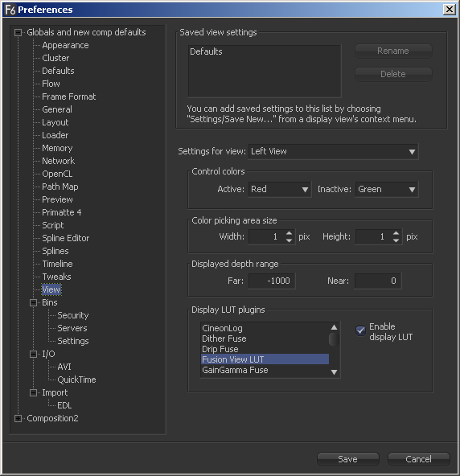Screen dimensions: 460x476
Task: Decrease color picking Height with down arrow
Action: click(396, 240)
